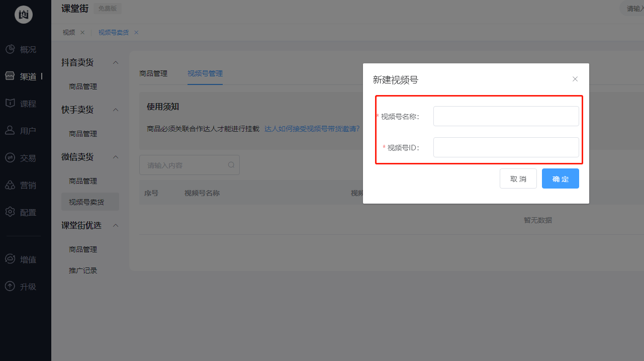Open the 用户 user icon in sidebar
This screenshot has height=361, width=644.
10,131
